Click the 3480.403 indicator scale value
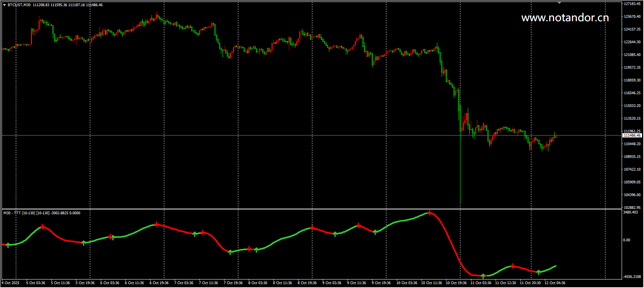Image resolution: width=644 pixels, height=288 pixels. 631,212
